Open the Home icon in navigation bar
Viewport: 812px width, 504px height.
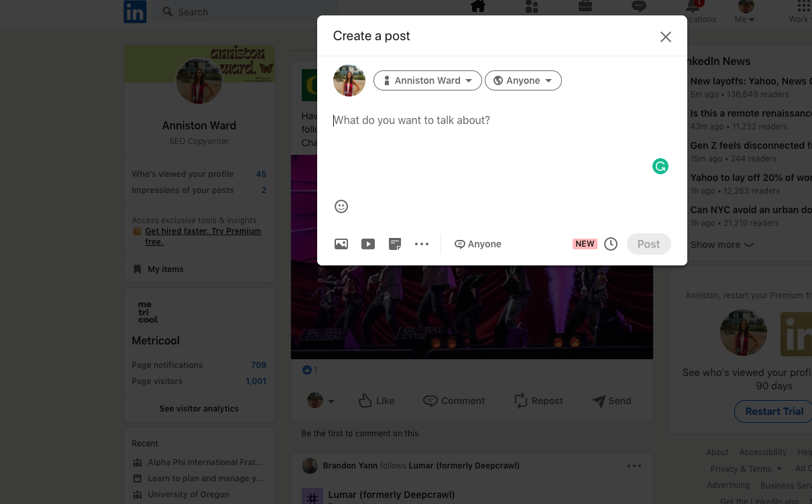(x=477, y=7)
